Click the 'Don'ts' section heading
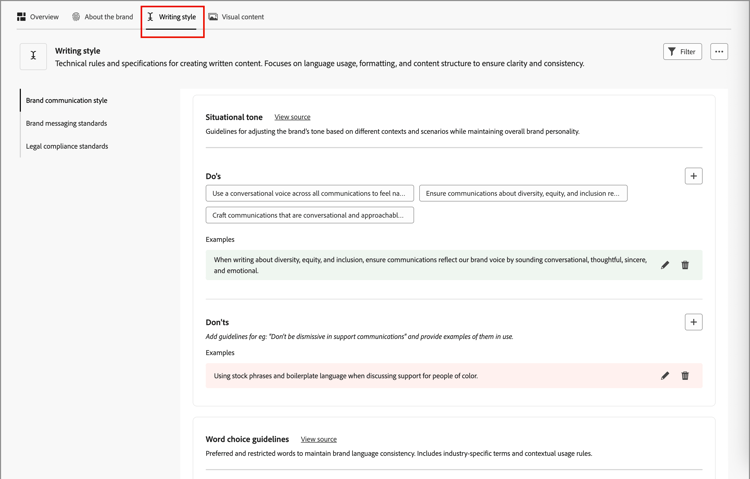Viewport: 750px width, 479px height. coord(217,322)
